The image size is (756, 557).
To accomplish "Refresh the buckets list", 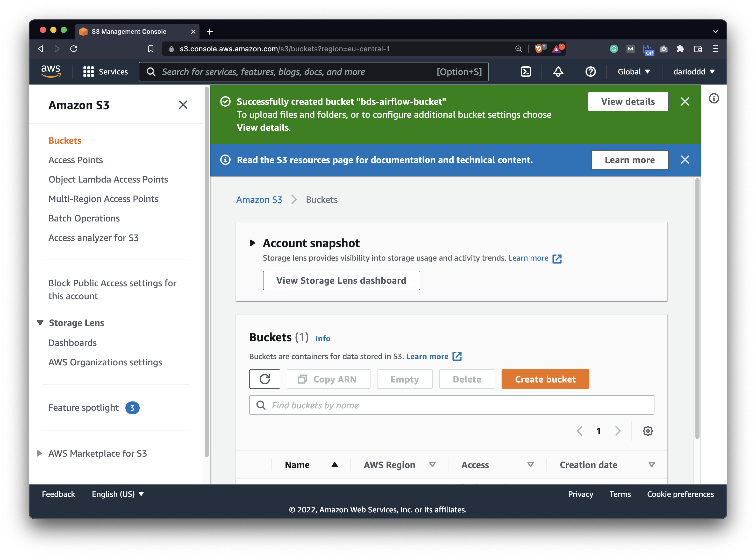I will click(x=265, y=379).
